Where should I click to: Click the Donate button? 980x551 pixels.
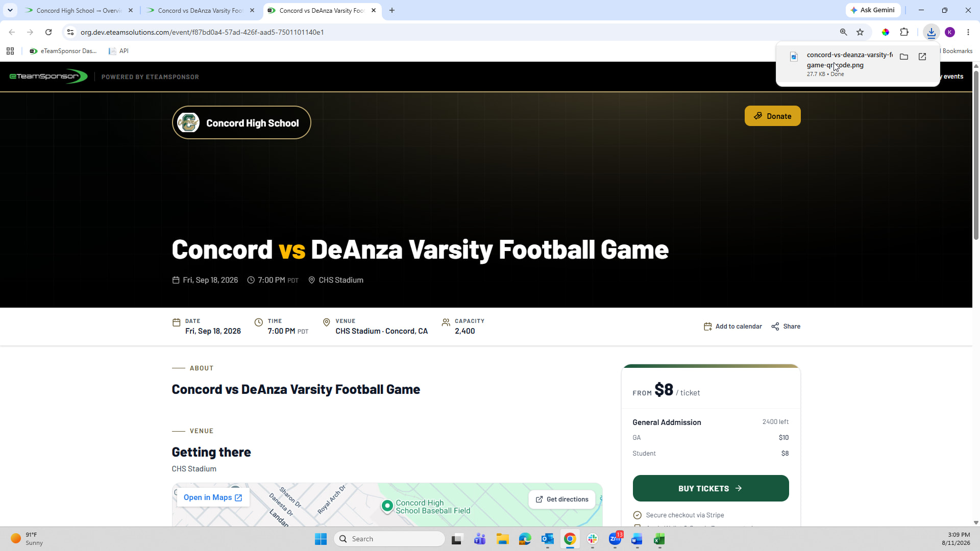pos(772,116)
